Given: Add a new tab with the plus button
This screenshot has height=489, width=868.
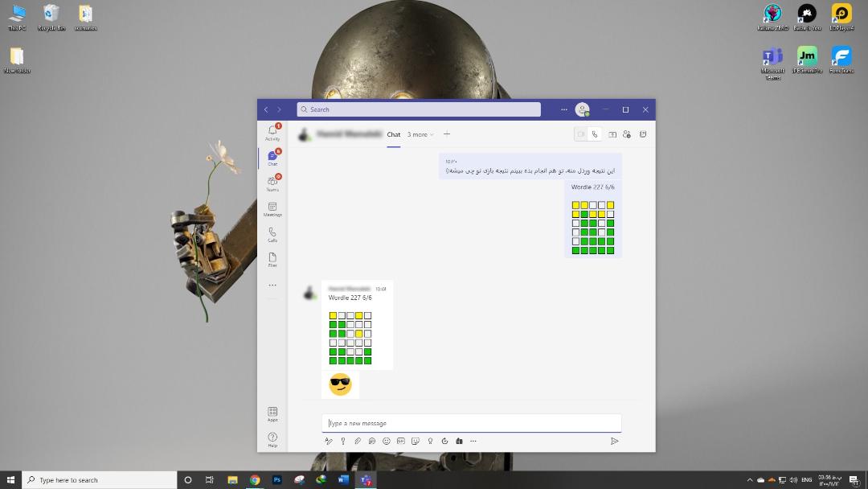Looking at the screenshot, I should pyautogui.click(x=447, y=134).
